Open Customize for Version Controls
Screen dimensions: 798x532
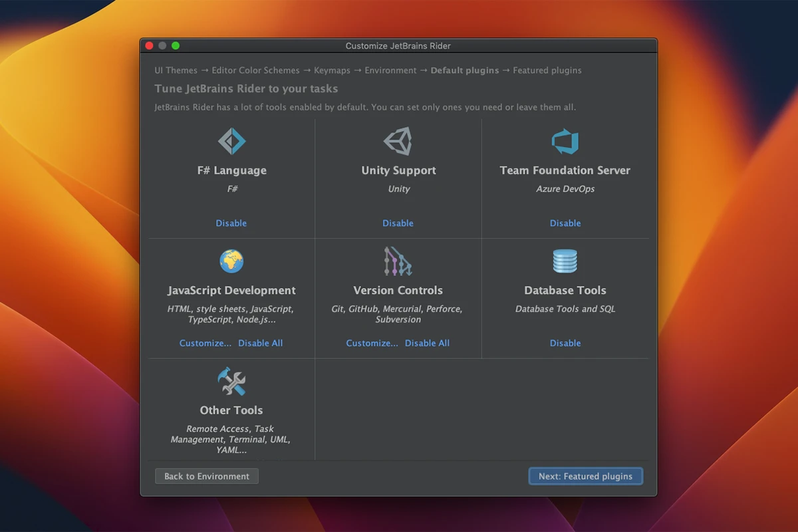point(372,343)
